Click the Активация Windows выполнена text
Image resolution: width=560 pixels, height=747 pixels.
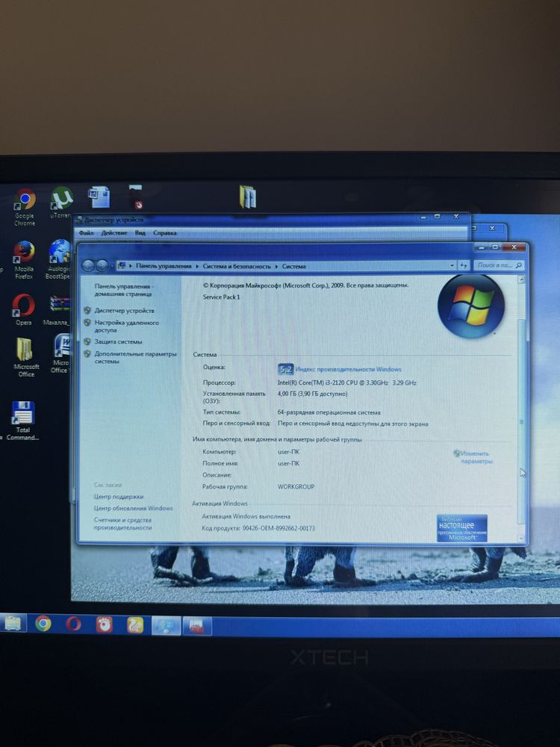246,516
